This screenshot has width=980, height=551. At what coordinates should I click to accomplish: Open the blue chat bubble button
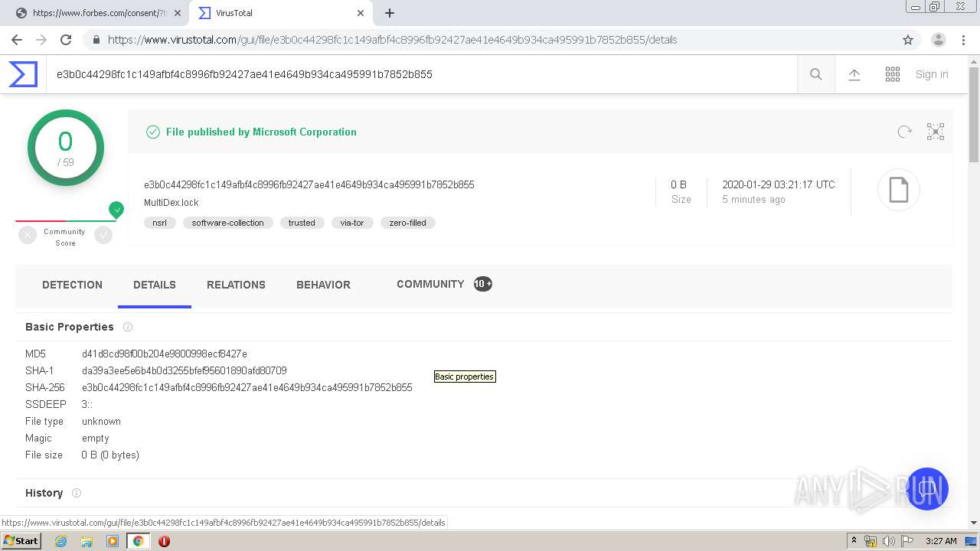click(x=927, y=489)
